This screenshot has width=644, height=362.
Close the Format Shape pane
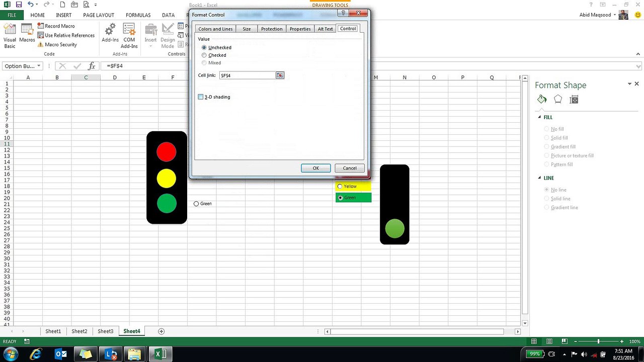636,84
